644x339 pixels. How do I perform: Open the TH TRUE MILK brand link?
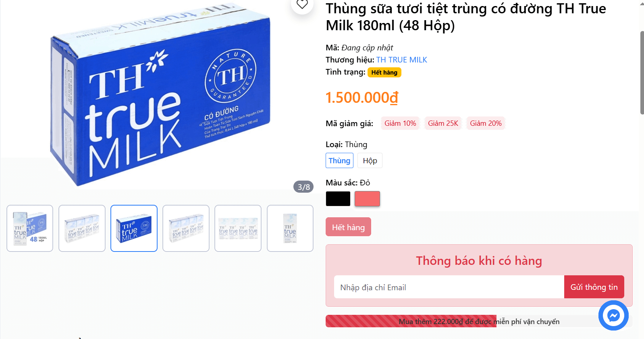tap(401, 60)
